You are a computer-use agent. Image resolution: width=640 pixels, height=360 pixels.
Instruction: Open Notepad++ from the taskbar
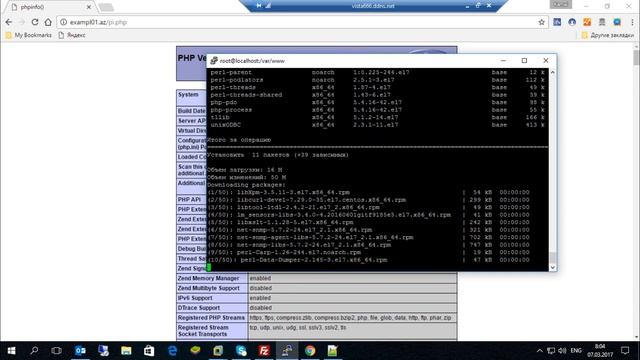[x=333, y=350]
